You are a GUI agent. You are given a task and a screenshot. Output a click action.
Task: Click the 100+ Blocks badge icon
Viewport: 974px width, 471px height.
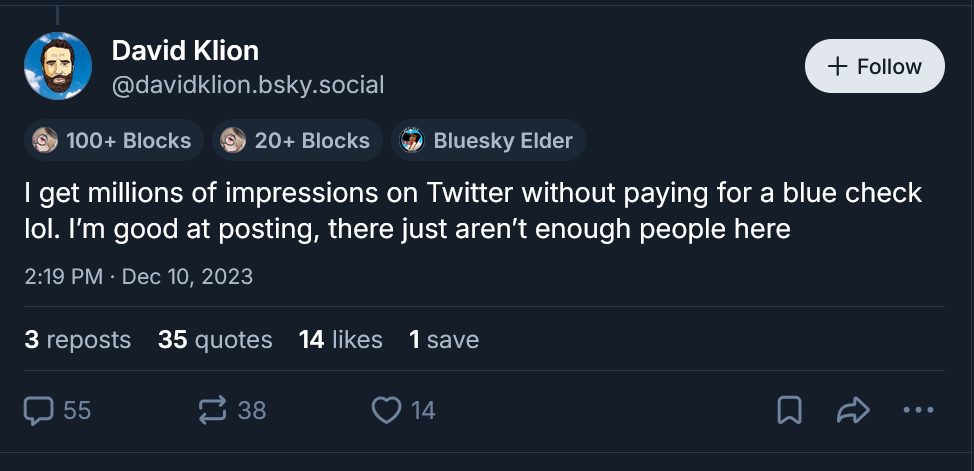pyautogui.click(x=45, y=141)
